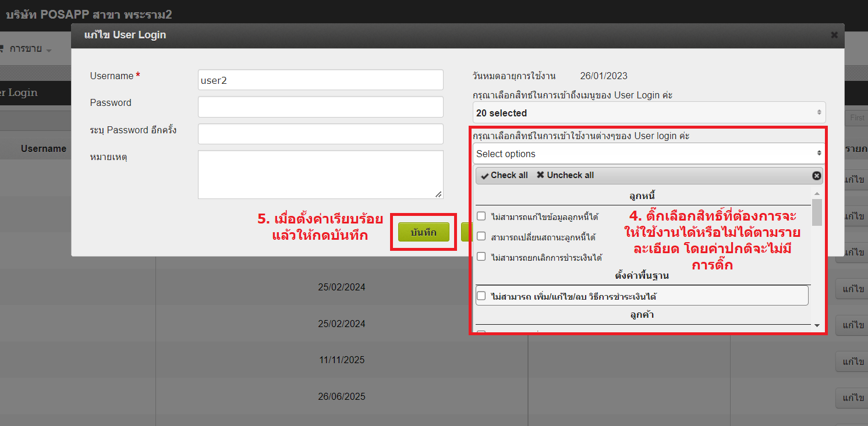Click แก้ไข button in 25/02/2024 first row

click(853, 289)
